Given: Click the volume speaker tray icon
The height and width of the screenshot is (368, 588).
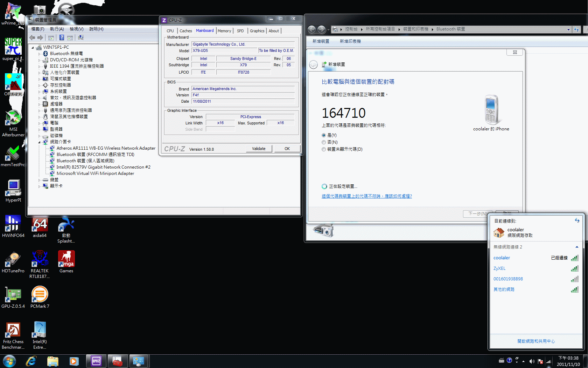Looking at the screenshot, I should pos(532,361).
